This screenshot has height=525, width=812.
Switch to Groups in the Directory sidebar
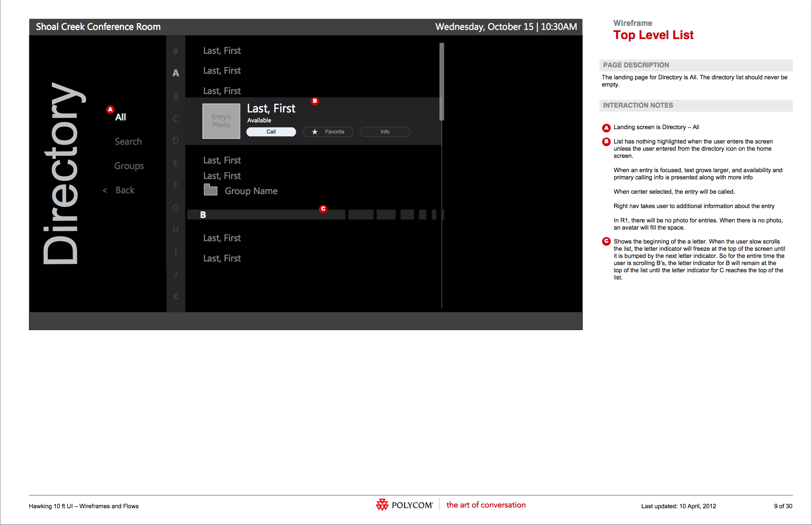(129, 166)
